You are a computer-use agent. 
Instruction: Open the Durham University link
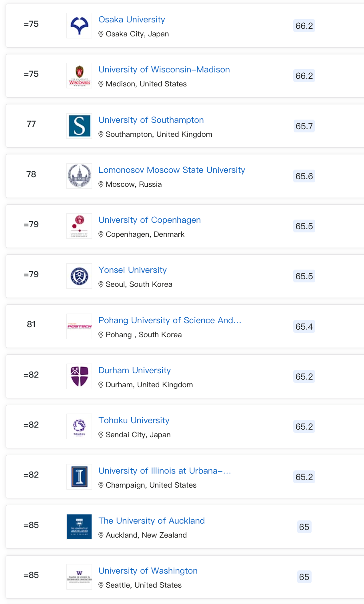(134, 370)
